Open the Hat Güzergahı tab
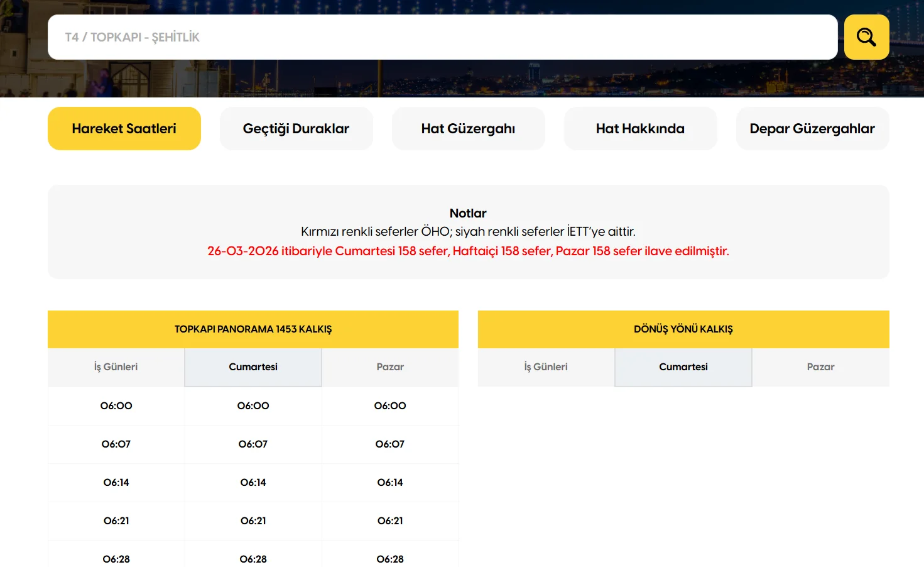This screenshot has height=567, width=924. (x=468, y=128)
